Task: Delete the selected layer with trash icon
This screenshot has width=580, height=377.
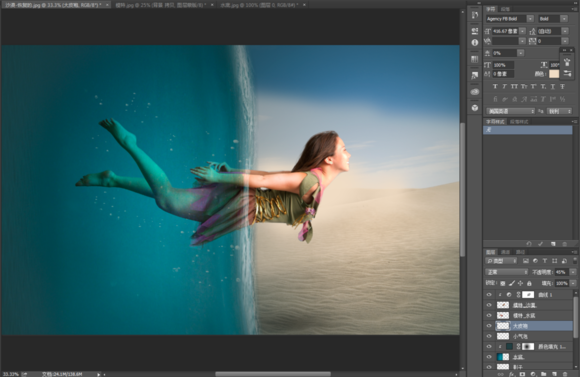Action: [564, 374]
